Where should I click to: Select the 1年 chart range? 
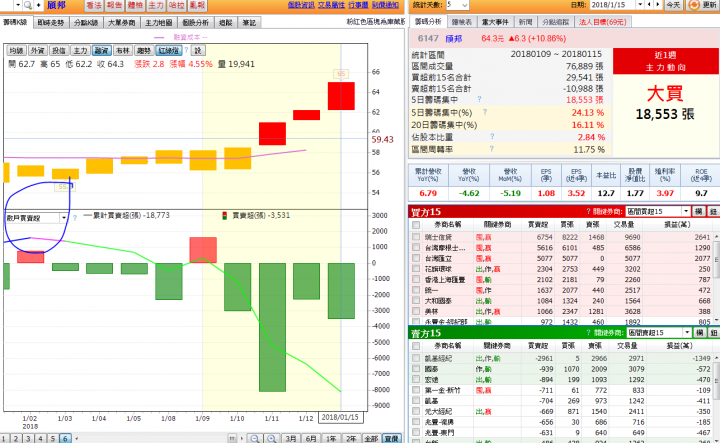[331, 438]
